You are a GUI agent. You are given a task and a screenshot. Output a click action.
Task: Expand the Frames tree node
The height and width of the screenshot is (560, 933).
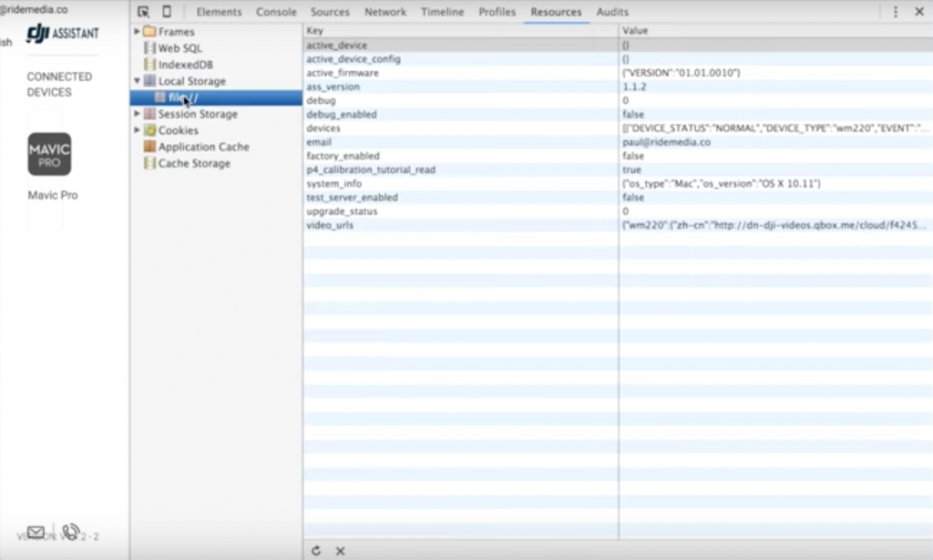pos(138,32)
